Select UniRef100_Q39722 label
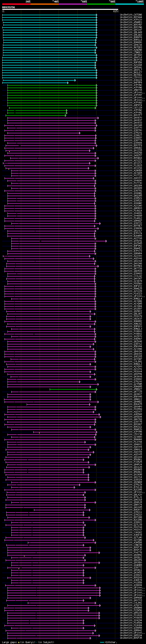 [x=131, y=223]
